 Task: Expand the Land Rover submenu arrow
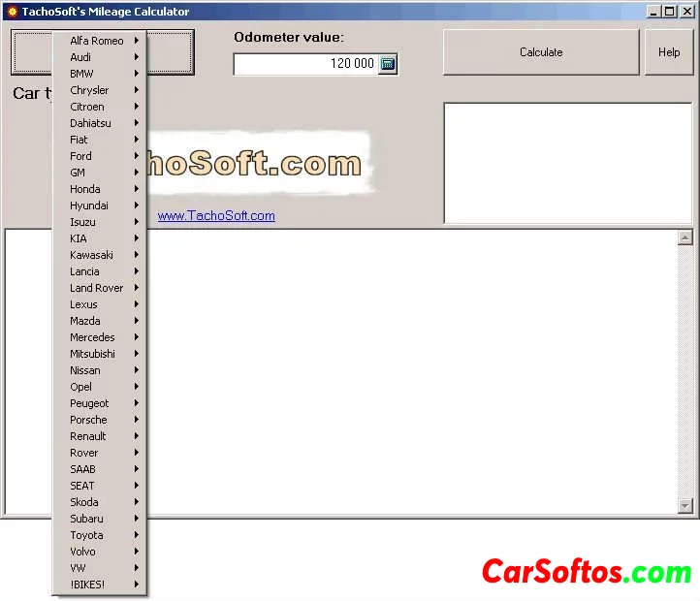pos(137,288)
